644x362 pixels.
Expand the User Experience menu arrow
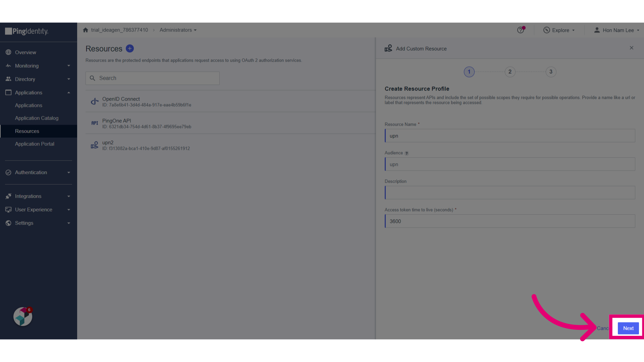click(69, 209)
